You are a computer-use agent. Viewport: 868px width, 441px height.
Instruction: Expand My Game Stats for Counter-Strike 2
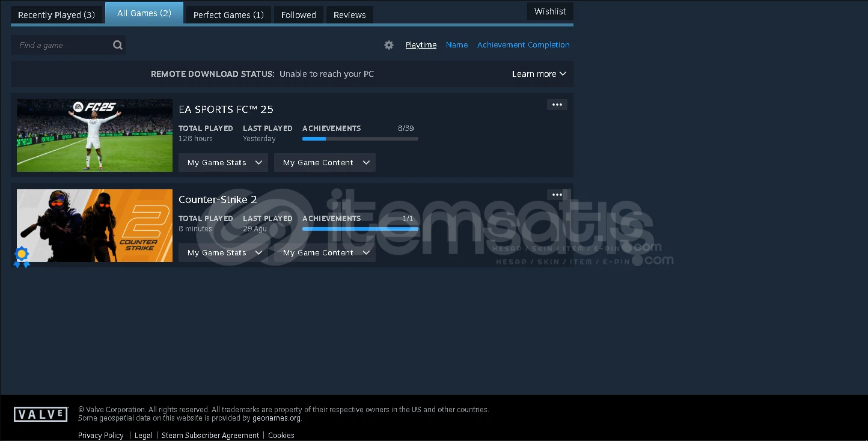pos(223,252)
